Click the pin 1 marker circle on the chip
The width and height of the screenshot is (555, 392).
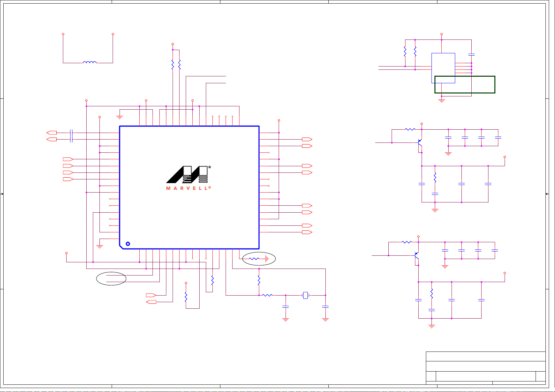(x=128, y=244)
